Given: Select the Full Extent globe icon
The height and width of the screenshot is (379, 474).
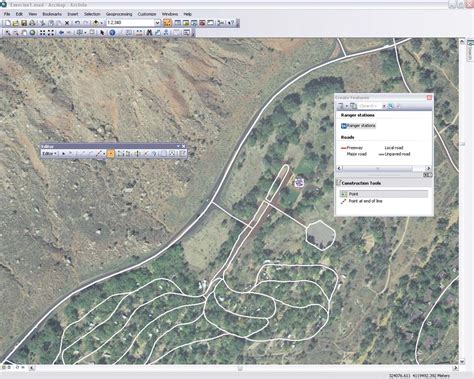Looking at the screenshot, I should tap(32, 33).
